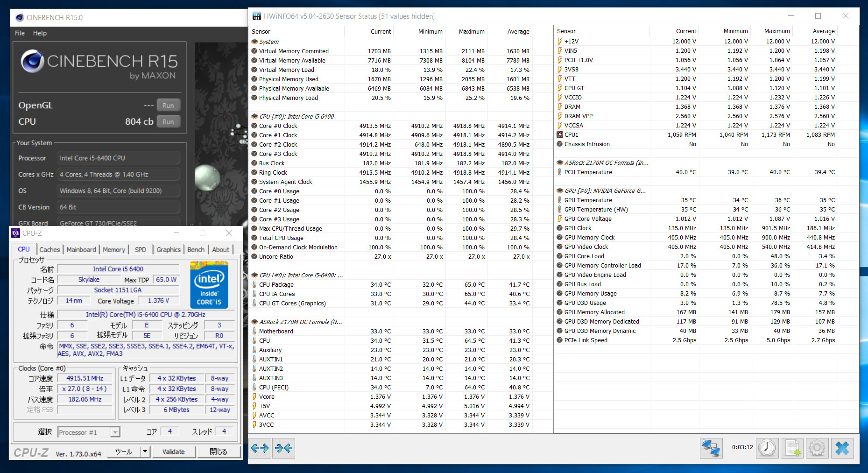The width and height of the screenshot is (868, 473).
Task: Click the fan icon beside the CPU1 RPM row
Action: pyautogui.click(x=560, y=134)
